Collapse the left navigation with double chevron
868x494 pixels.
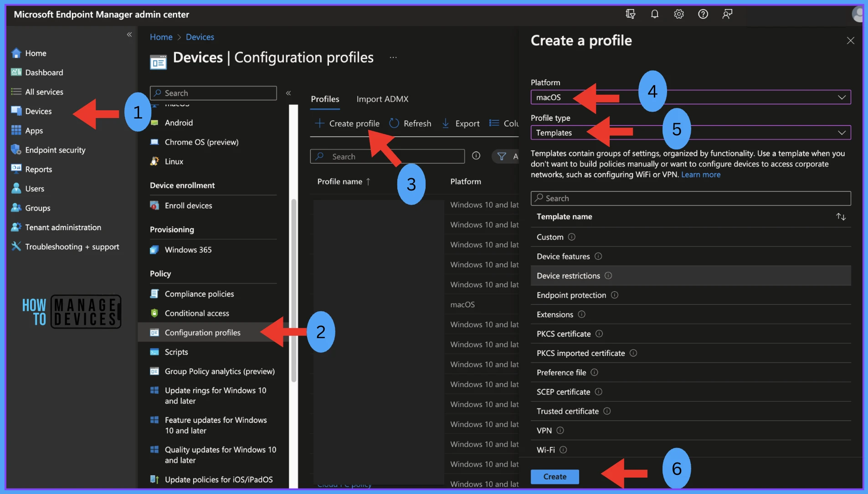[129, 35]
